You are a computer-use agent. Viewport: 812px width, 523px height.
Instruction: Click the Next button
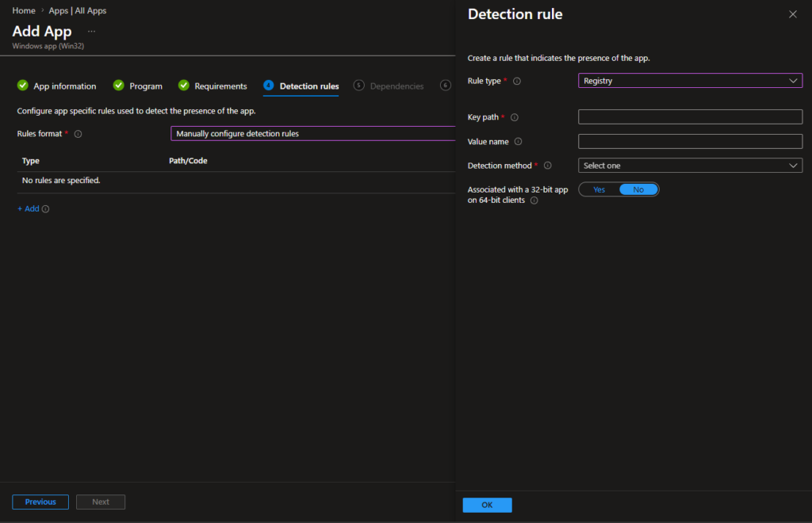pyautogui.click(x=101, y=502)
